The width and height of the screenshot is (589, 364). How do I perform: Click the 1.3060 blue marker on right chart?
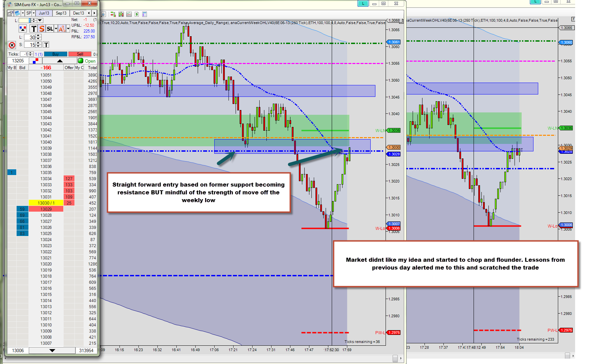pos(566,43)
